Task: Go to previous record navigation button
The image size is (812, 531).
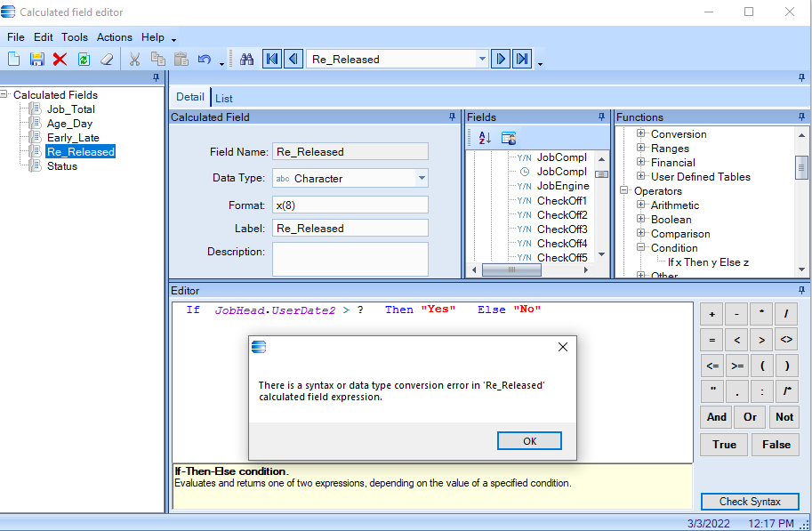Action: (293, 59)
